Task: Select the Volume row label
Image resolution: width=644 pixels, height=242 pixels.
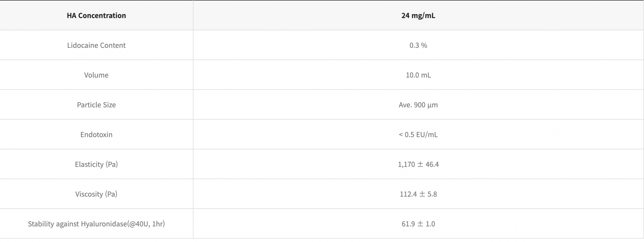Action: pos(96,75)
